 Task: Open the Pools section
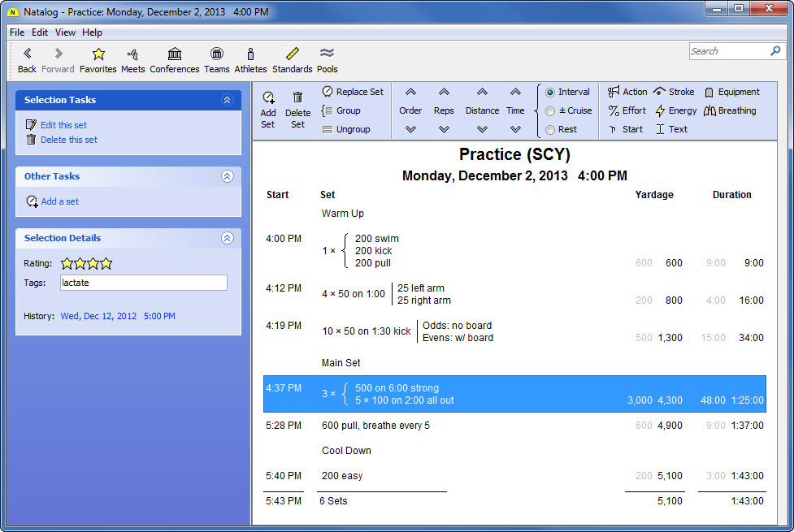327,54
